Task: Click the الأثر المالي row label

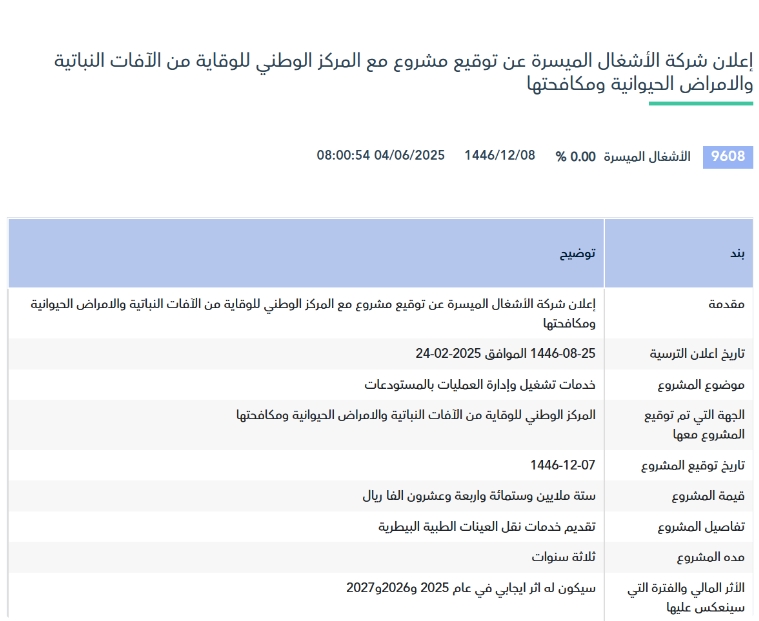Action: pyautogui.click(x=698, y=596)
